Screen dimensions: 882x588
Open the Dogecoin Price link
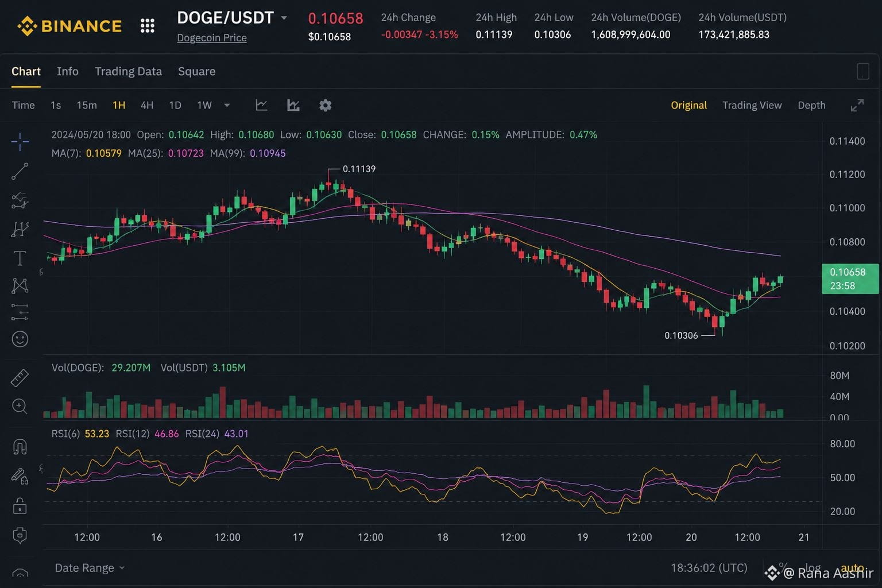click(212, 38)
